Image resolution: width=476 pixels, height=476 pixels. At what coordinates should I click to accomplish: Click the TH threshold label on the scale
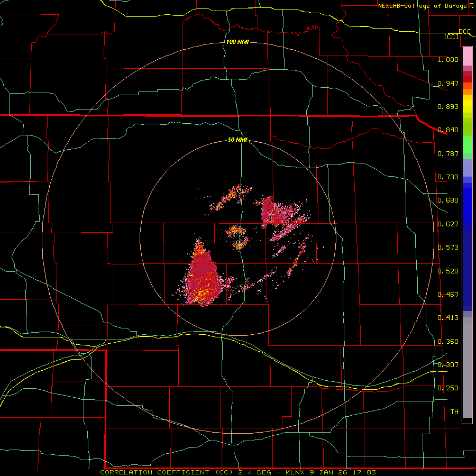tap(454, 412)
